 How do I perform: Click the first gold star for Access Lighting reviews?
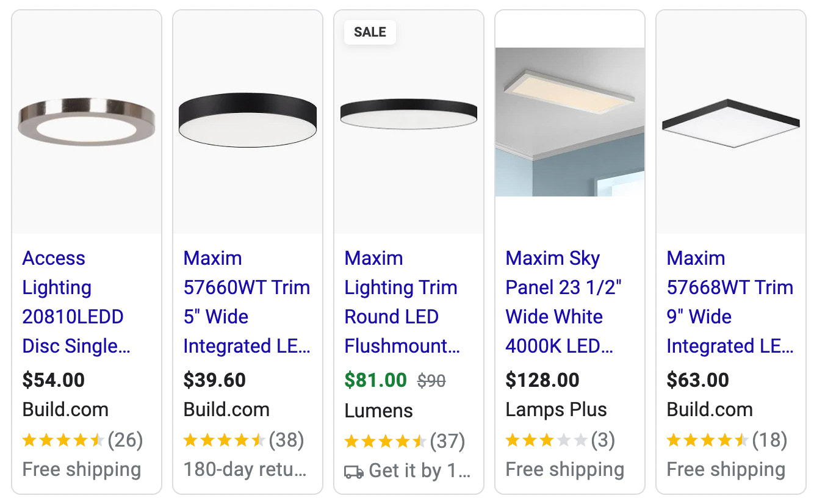point(29,440)
